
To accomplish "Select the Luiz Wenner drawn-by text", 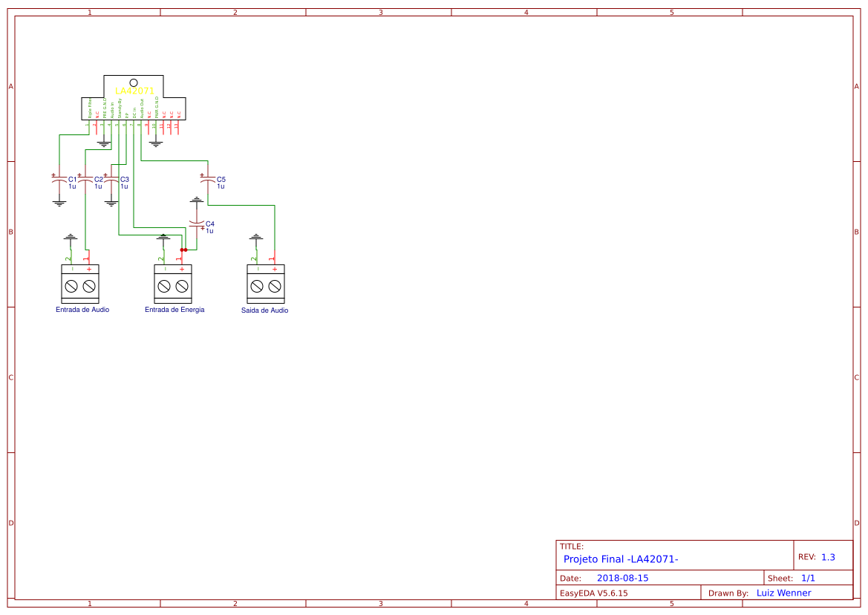I will tap(783, 593).
